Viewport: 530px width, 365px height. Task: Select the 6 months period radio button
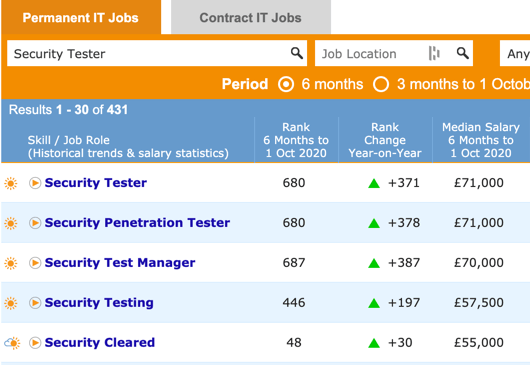click(x=286, y=84)
